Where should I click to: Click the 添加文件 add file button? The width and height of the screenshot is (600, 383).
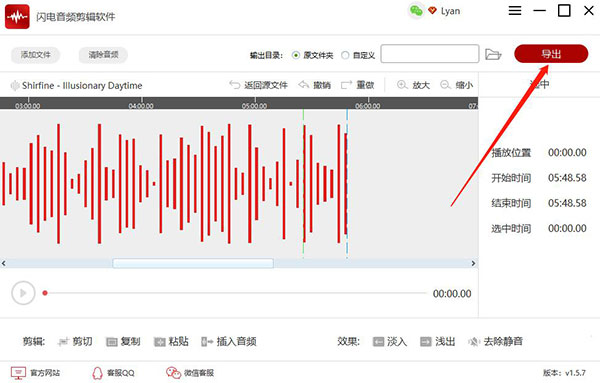tap(36, 55)
